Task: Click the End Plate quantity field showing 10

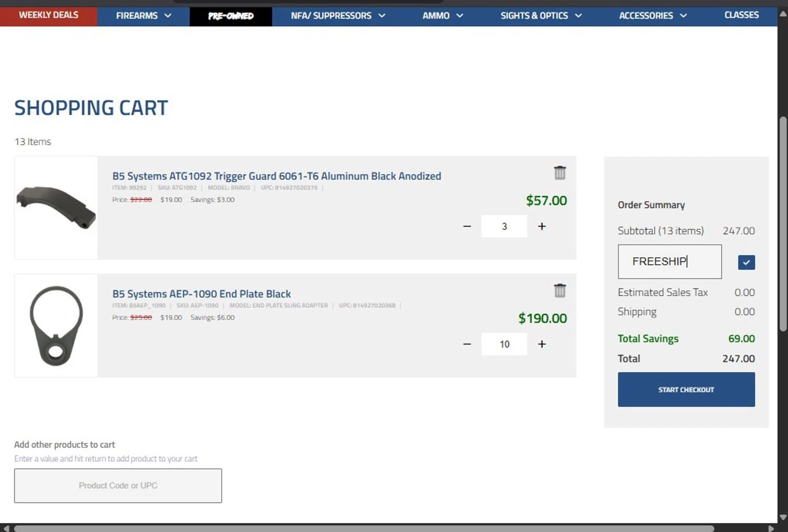Action: [504, 344]
